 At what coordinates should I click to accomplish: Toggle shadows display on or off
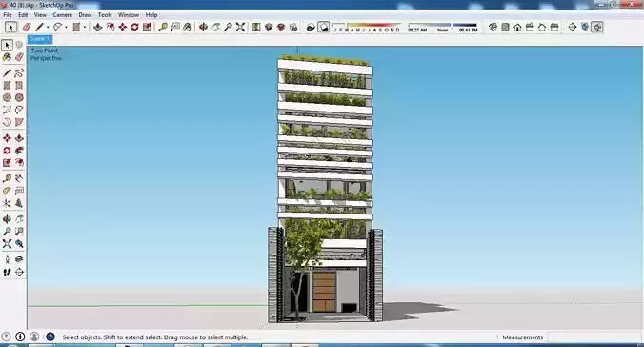pos(324,27)
